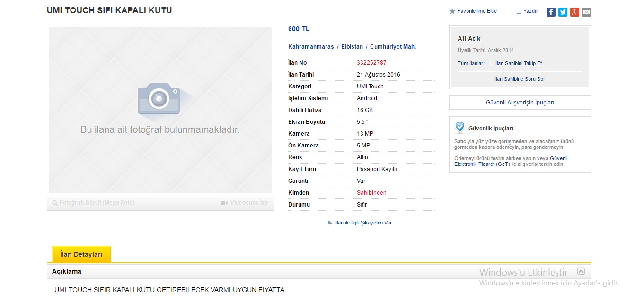Open the Cumhuriyet Mah. link
Image resolution: width=644 pixels, height=302 pixels.
tap(393, 47)
